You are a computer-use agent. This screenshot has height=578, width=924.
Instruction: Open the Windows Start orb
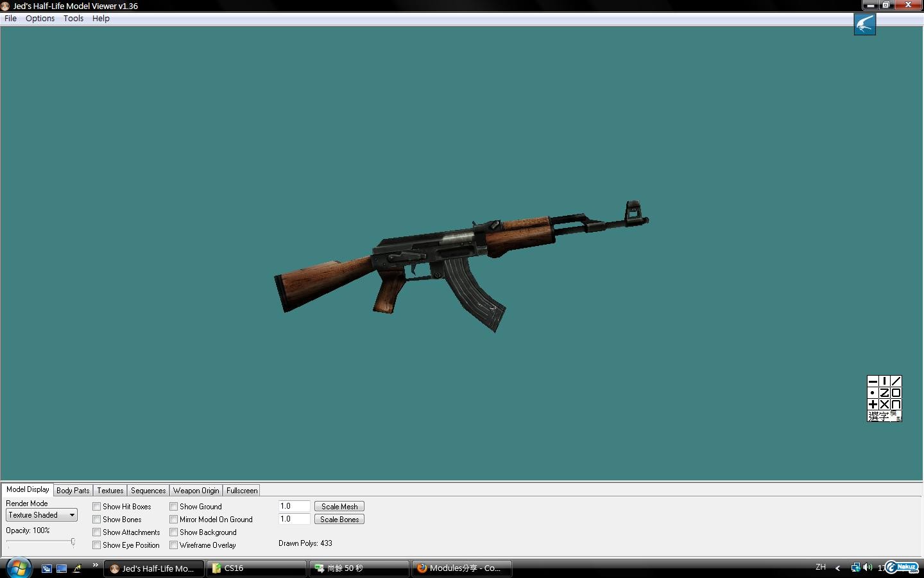point(18,568)
